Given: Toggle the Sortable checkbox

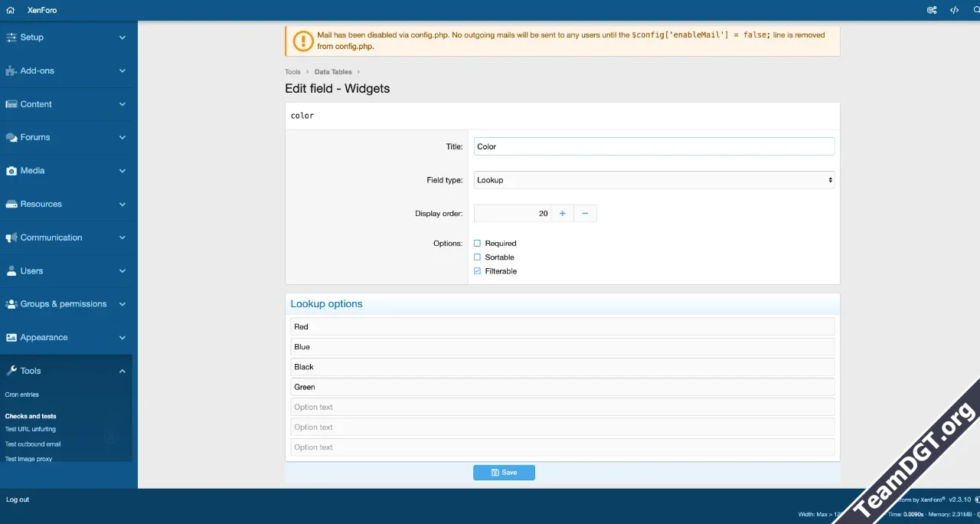Looking at the screenshot, I should pos(478,257).
